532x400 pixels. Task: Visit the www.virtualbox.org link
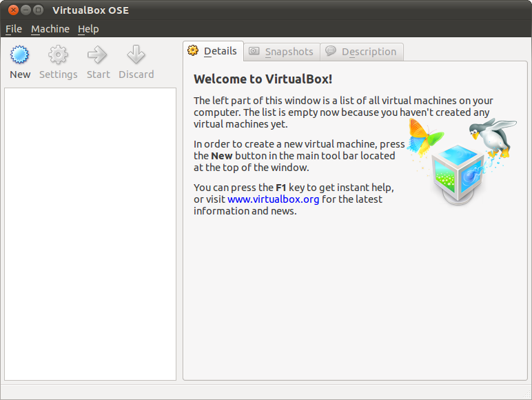pos(273,199)
